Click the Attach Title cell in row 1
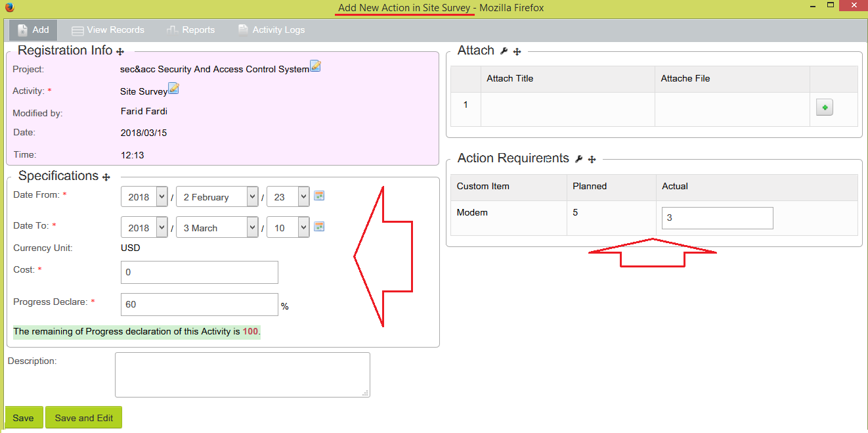 click(x=568, y=109)
